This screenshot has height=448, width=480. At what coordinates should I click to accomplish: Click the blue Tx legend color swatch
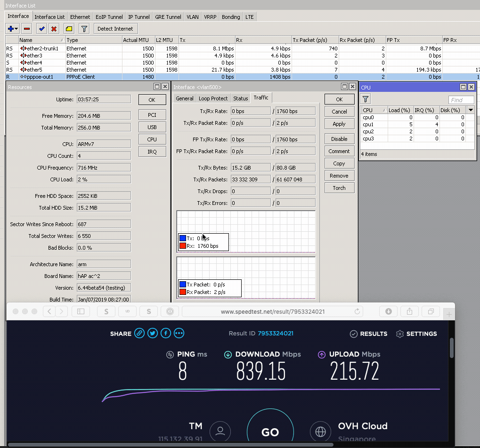pyautogui.click(x=182, y=238)
